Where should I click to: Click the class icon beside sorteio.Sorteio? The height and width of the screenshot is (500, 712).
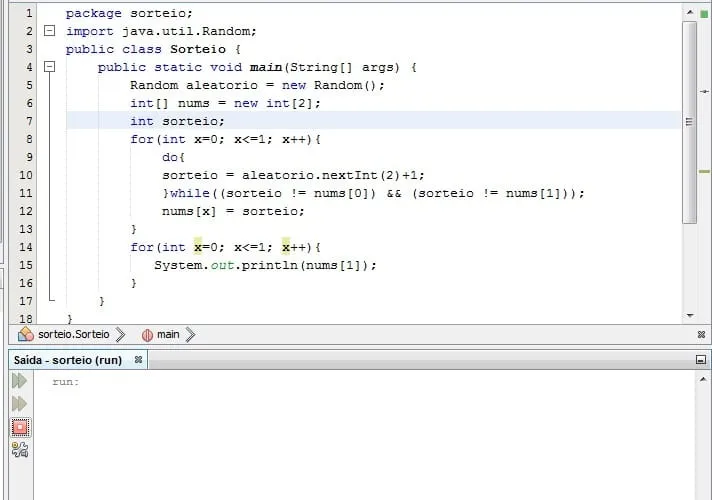click(26, 334)
